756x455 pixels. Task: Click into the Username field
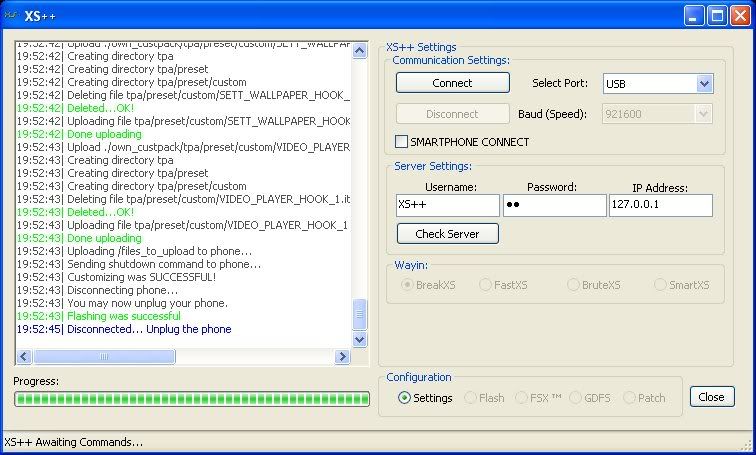point(447,205)
